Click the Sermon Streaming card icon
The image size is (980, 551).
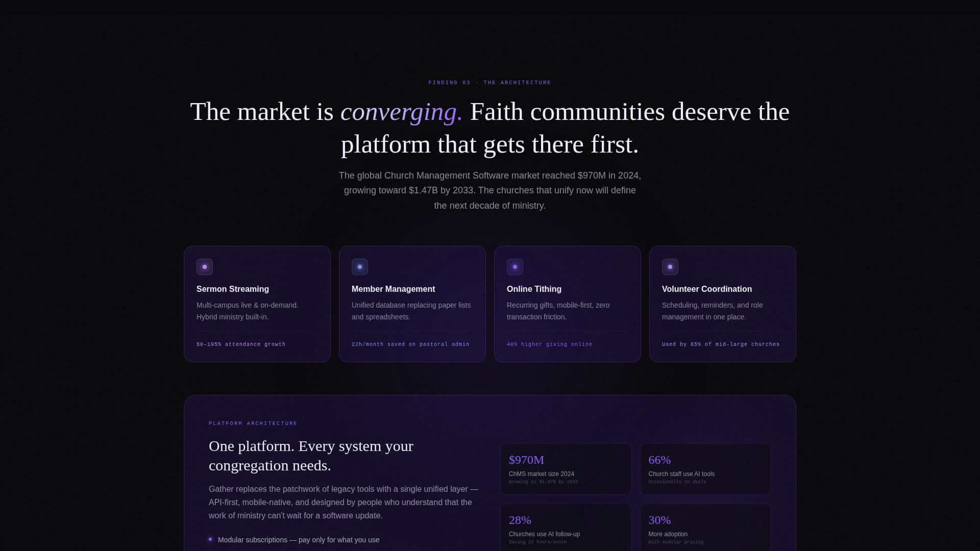coord(205,267)
